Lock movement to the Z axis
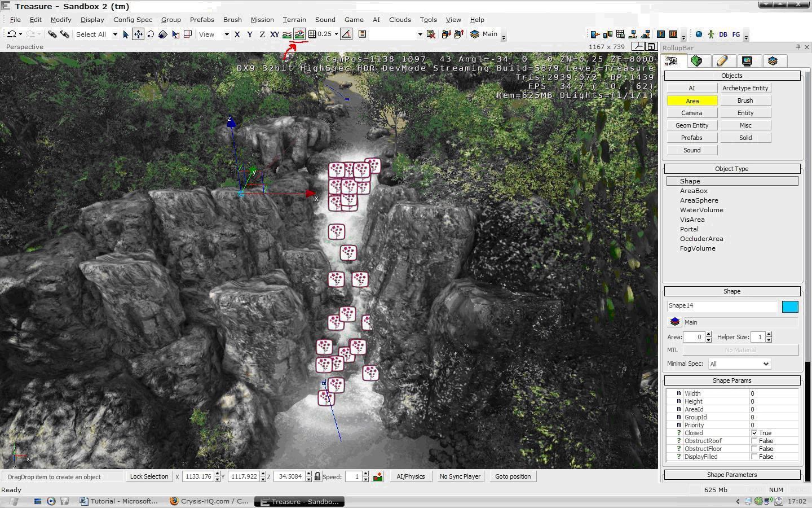Screen dimensions: 812x508 pyautogui.click(x=262, y=34)
